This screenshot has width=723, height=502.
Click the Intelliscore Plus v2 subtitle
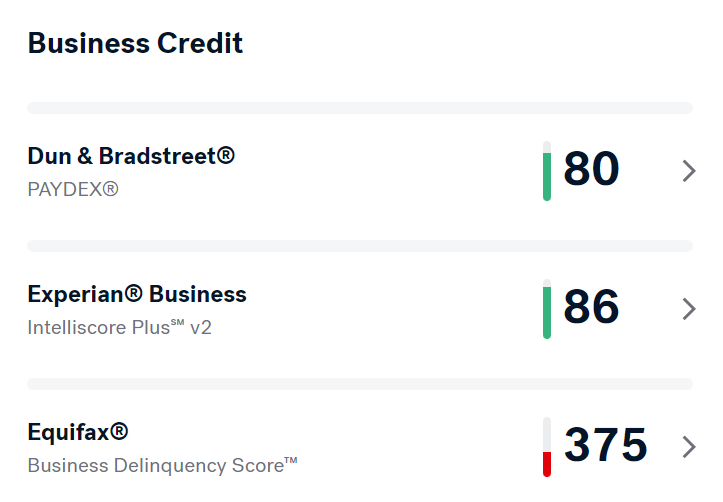[x=119, y=327]
